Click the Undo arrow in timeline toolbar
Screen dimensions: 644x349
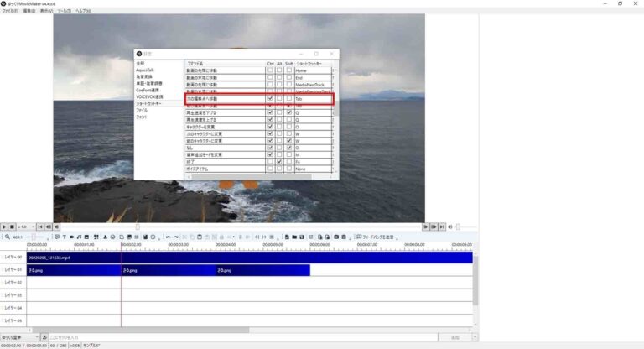point(169,237)
